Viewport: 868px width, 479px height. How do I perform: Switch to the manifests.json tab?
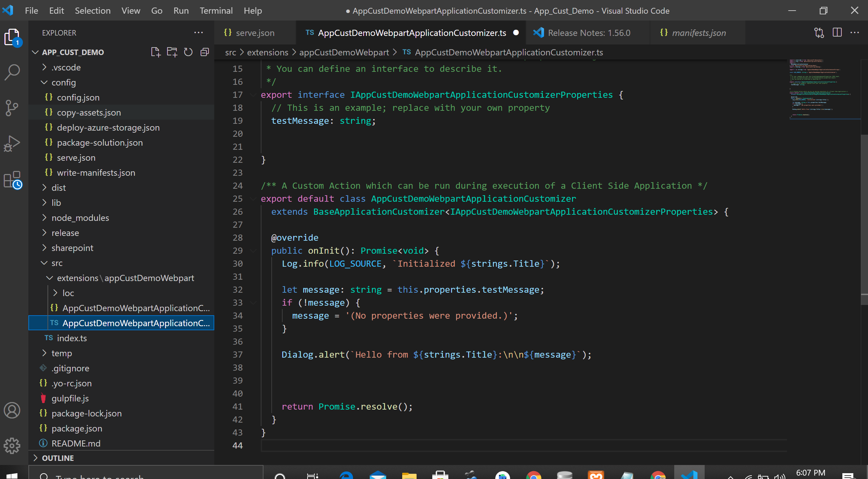[x=698, y=33]
